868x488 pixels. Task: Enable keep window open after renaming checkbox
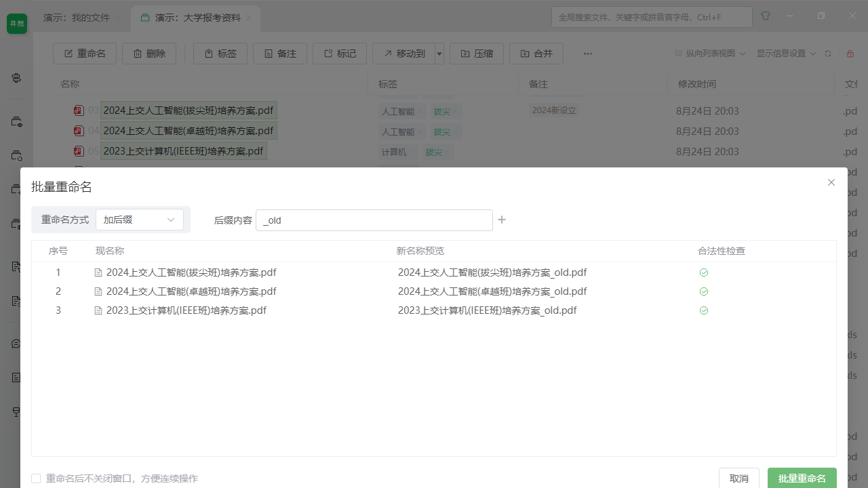[x=36, y=479]
